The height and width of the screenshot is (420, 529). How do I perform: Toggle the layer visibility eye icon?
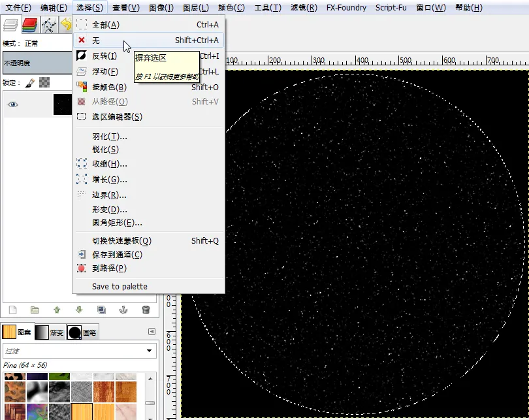(x=13, y=105)
